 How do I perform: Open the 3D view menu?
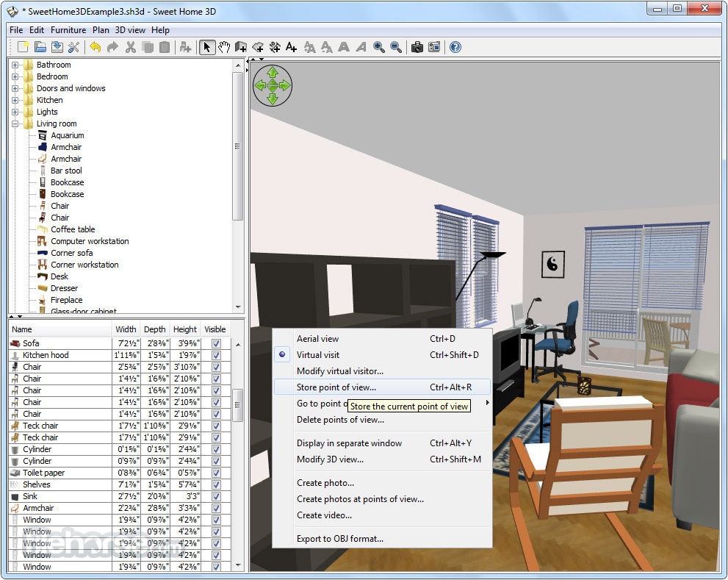coord(130,29)
